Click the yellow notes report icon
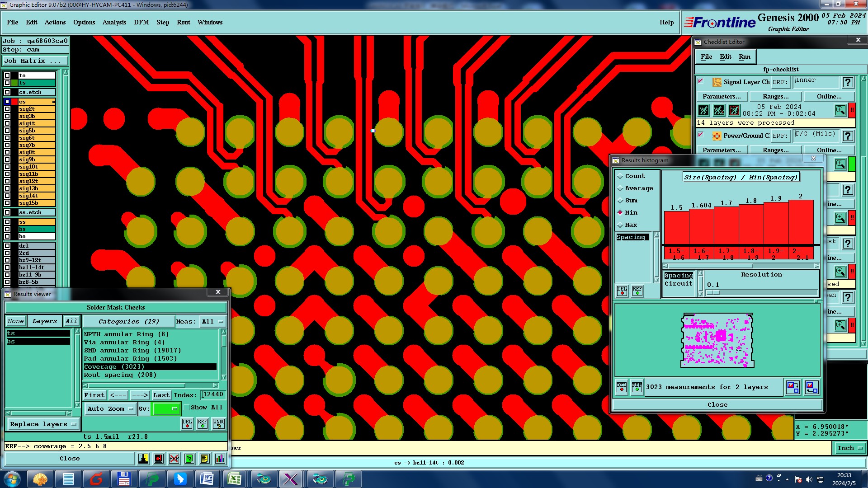Screen dimensions: 868x488 tap(205, 459)
